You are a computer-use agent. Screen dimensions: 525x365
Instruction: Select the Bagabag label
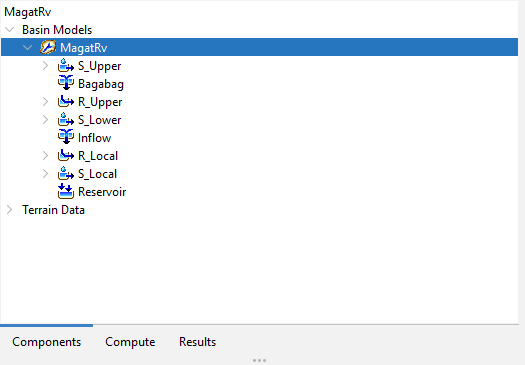101,84
